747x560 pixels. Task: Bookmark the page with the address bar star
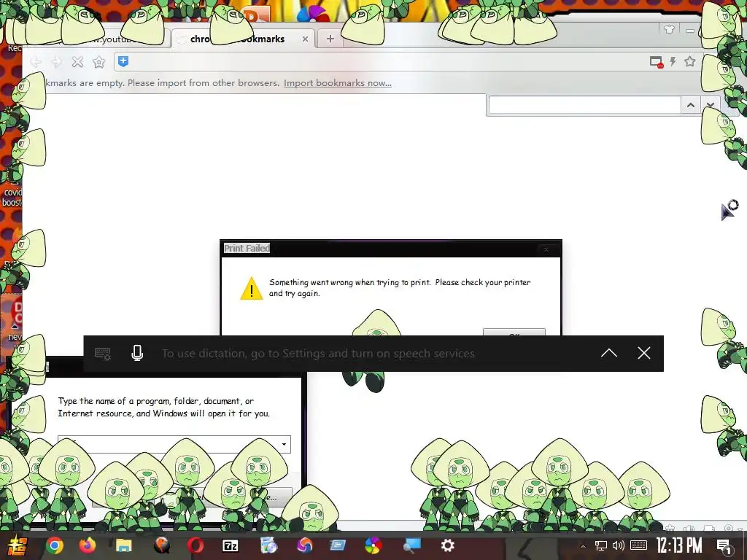pos(690,61)
